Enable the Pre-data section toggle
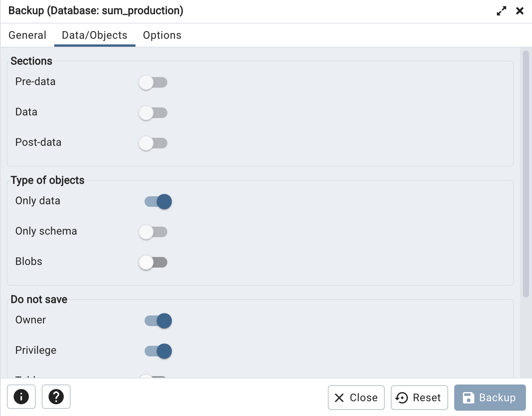The width and height of the screenshot is (532, 416). click(x=153, y=82)
